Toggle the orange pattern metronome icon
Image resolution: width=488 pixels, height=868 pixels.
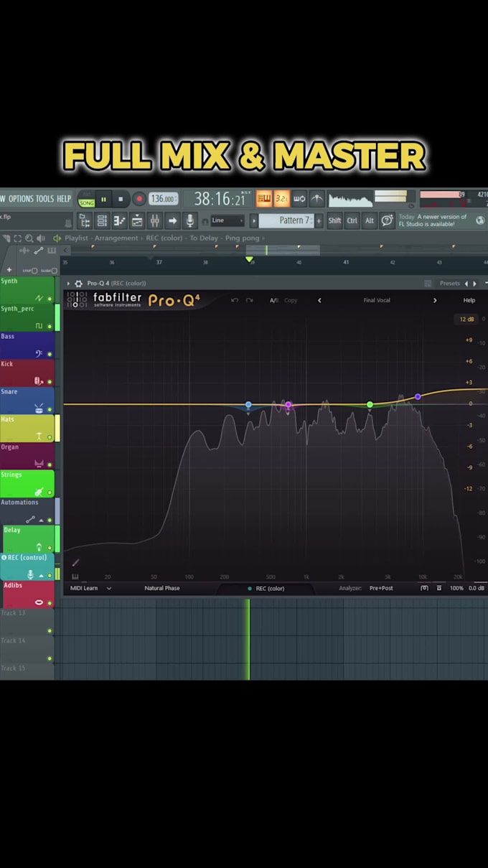pyautogui.click(x=264, y=199)
